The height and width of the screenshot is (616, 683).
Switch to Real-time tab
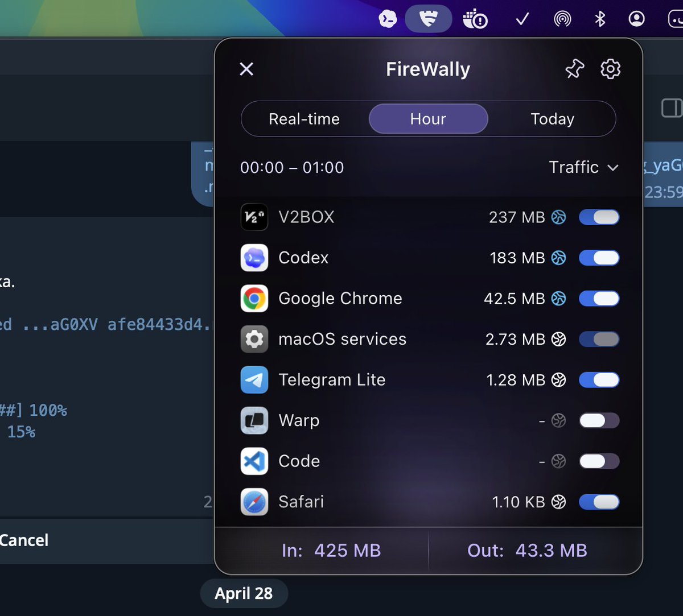click(x=304, y=119)
